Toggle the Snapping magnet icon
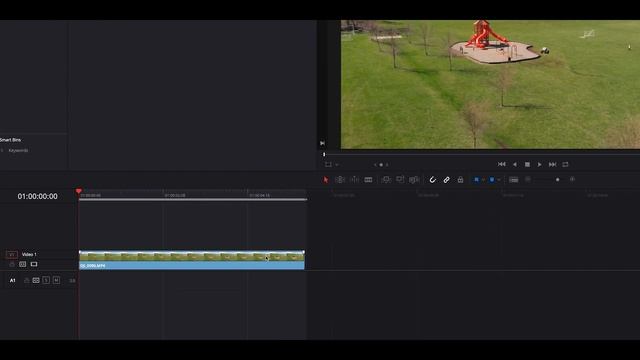Screen dimensions: 640x360 click(x=433, y=180)
